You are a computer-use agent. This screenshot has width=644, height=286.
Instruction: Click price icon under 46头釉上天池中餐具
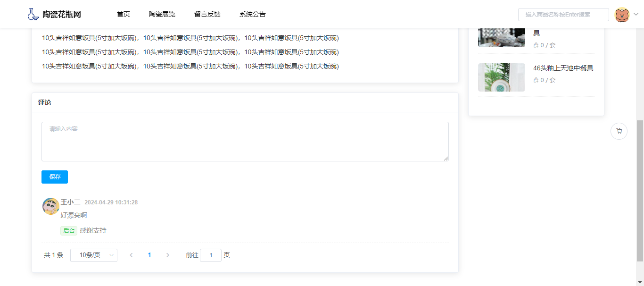click(536, 80)
